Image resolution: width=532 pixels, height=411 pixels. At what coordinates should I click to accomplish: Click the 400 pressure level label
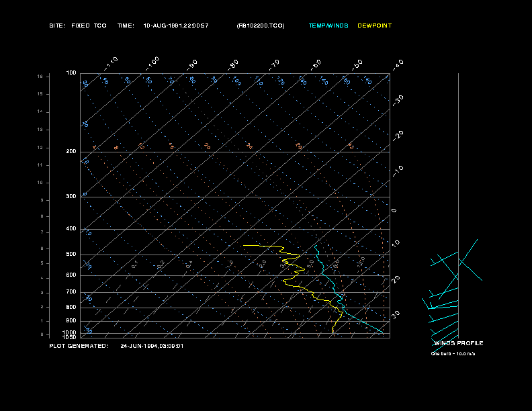tap(71, 228)
